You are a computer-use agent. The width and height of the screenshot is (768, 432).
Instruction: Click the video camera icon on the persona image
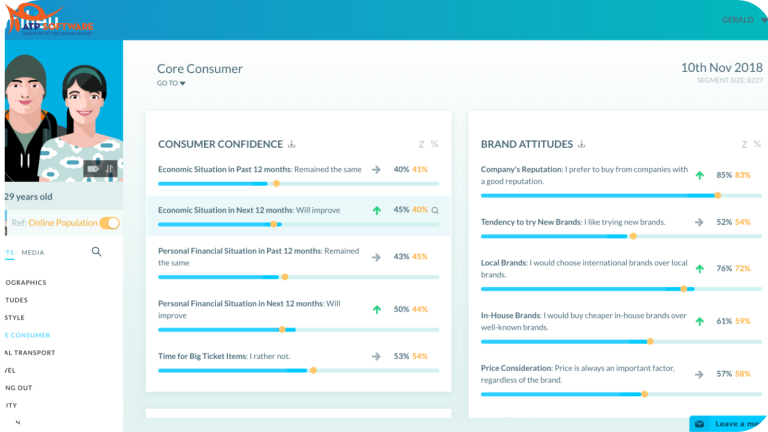tap(93, 168)
